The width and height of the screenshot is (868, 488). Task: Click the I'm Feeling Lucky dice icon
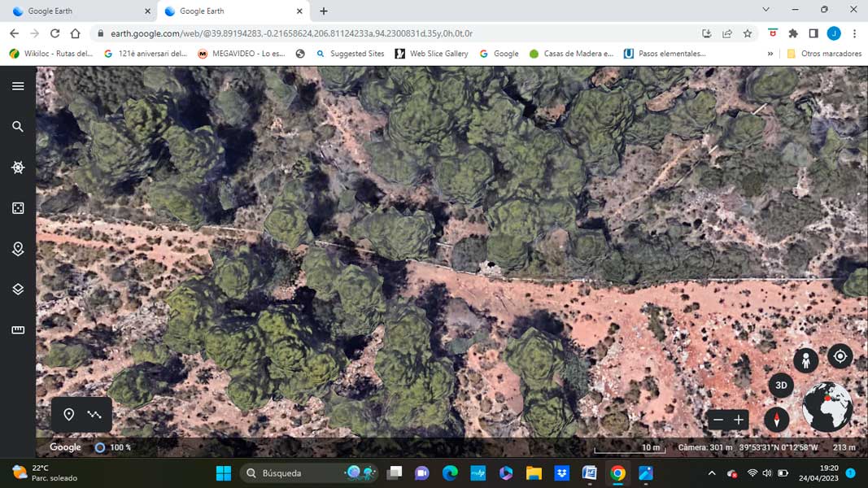tap(18, 208)
